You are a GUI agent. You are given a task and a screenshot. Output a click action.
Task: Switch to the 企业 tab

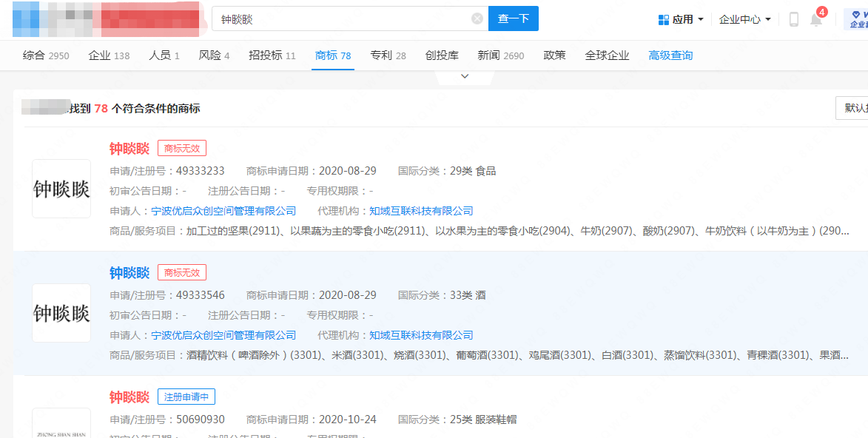pyautogui.click(x=108, y=55)
